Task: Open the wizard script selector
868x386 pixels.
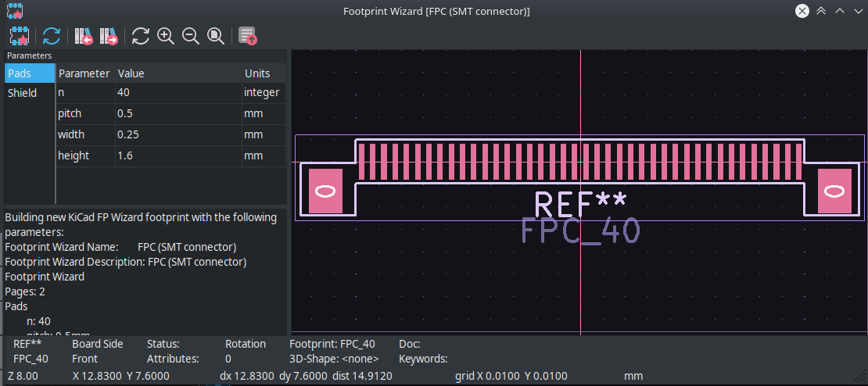Action: pos(20,36)
